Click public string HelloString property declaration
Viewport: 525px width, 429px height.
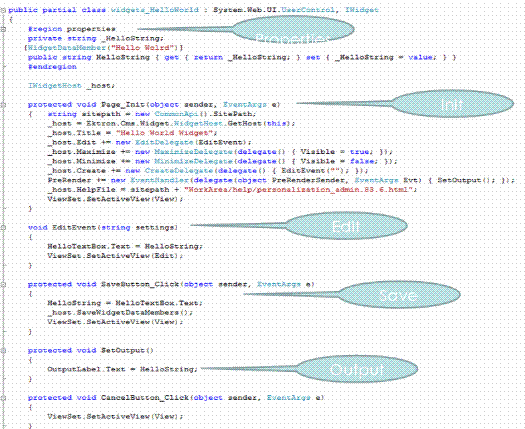coord(242,57)
